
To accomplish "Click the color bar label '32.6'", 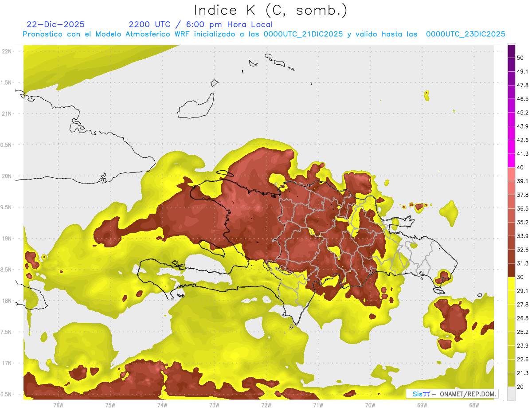I will coord(522,250).
